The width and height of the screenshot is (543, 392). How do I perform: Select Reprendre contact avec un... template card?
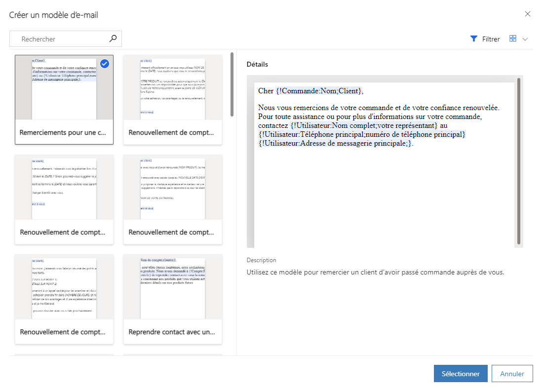(173, 299)
